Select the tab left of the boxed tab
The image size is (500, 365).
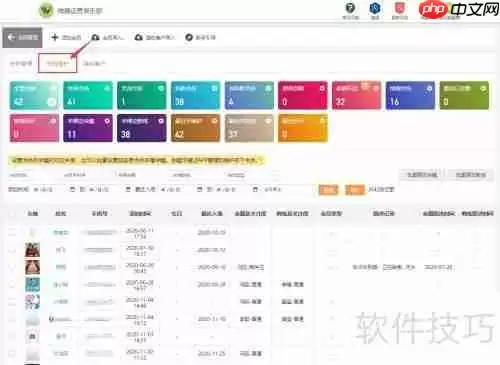(21, 63)
